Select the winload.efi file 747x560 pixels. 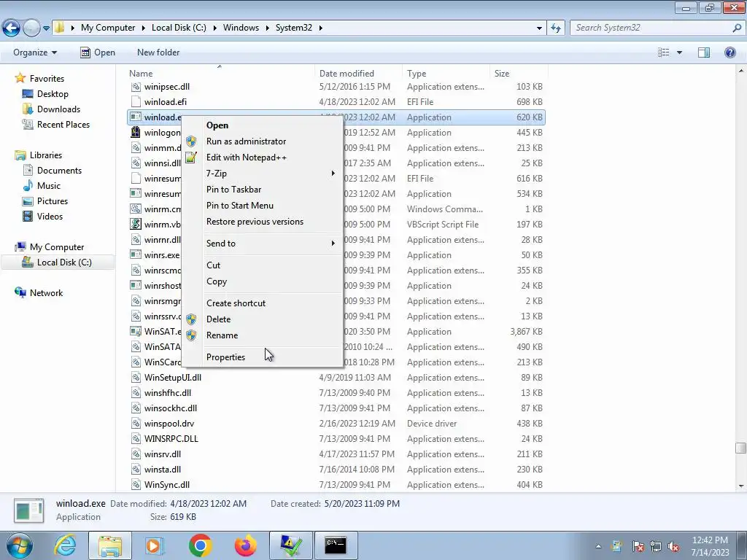point(166,102)
